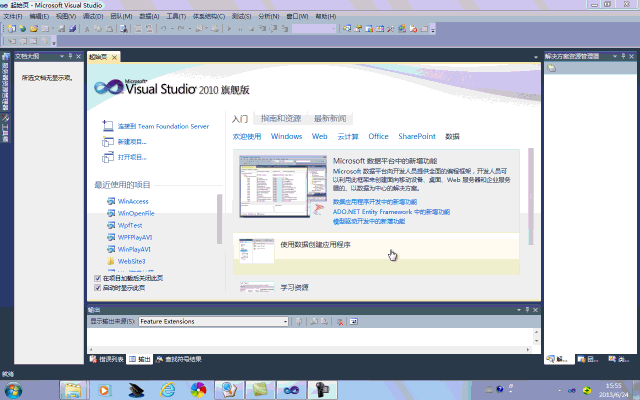Switch to the 查找符号结果 tab
The image size is (640, 400).
179,359
